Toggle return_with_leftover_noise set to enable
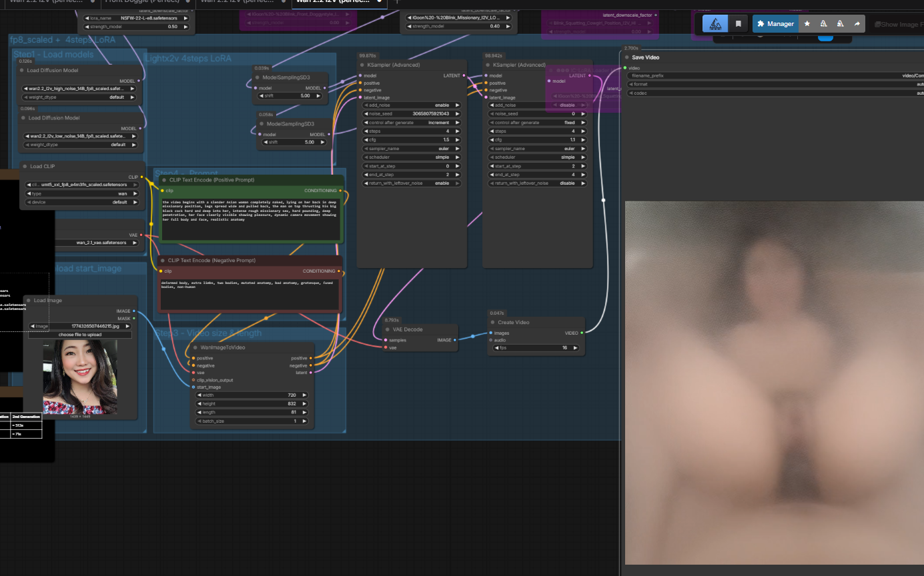 [412, 183]
